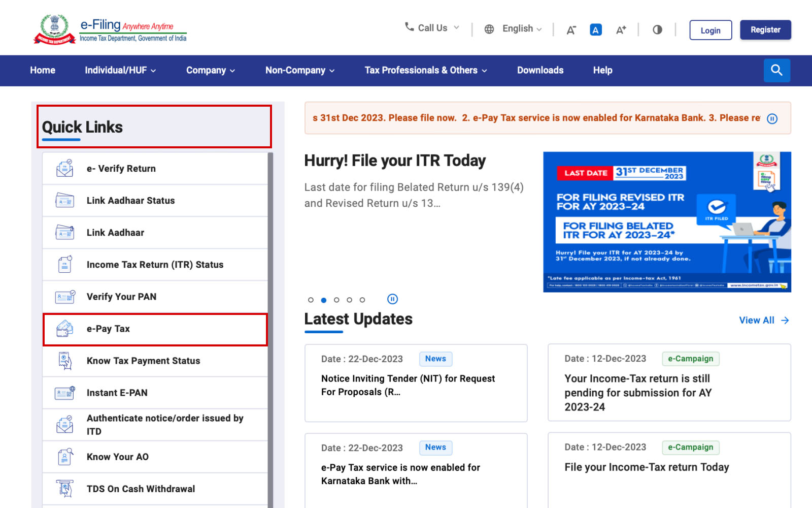
Task: Pause the banner image carousel
Action: point(392,299)
